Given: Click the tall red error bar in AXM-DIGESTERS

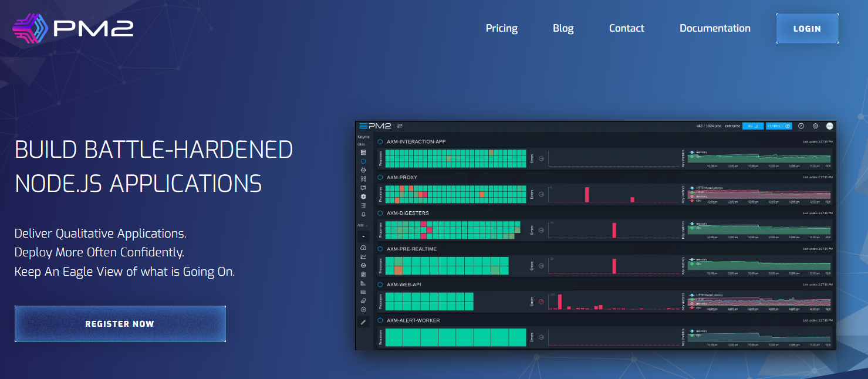Looking at the screenshot, I should point(614,230).
